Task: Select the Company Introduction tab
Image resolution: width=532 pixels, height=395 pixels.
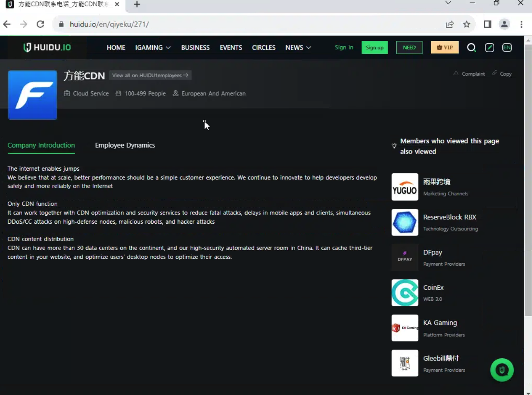Action: (41, 145)
